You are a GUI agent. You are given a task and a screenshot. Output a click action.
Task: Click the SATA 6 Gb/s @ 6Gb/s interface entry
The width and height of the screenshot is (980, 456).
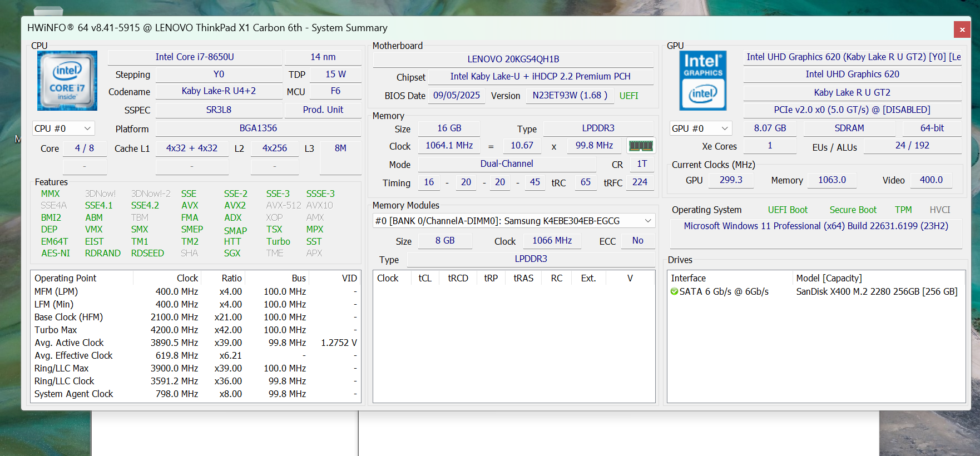(x=724, y=291)
